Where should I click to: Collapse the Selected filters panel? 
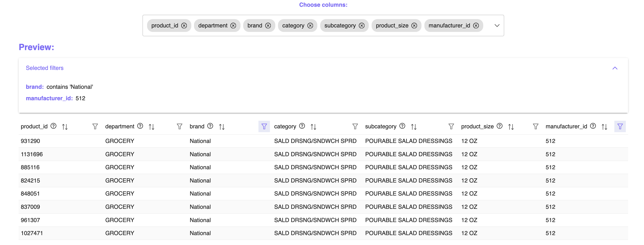pos(615,68)
